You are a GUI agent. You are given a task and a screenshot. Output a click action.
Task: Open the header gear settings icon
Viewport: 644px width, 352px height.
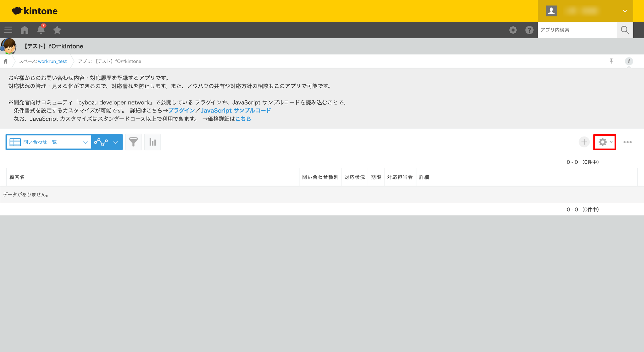point(513,30)
